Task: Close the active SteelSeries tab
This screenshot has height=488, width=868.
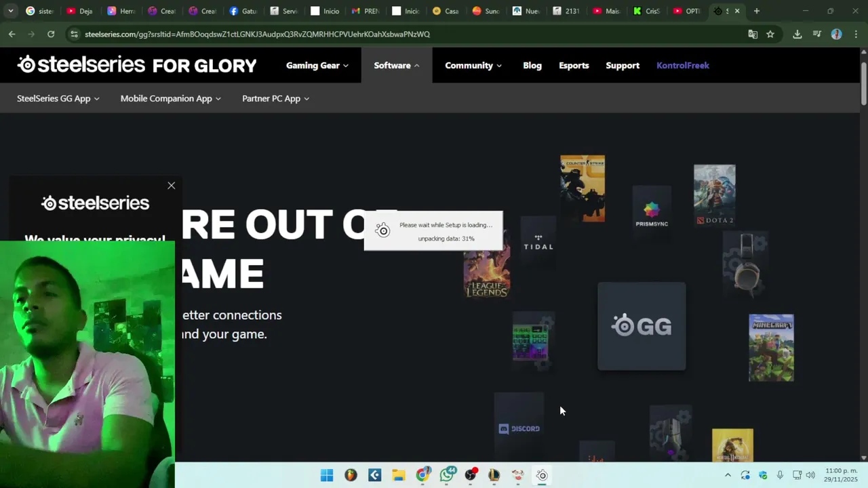Action: tap(737, 11)
